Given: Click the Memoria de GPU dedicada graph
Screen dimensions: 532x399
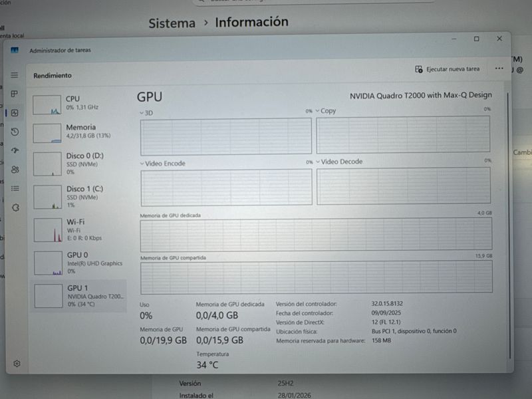Looking at the screenshot, I should click(316, 235).
